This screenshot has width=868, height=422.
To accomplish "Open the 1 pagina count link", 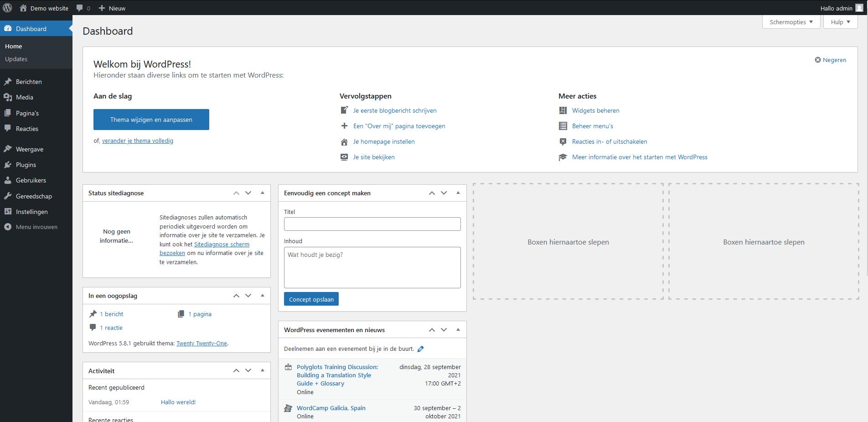I will (x=200, y=314).
